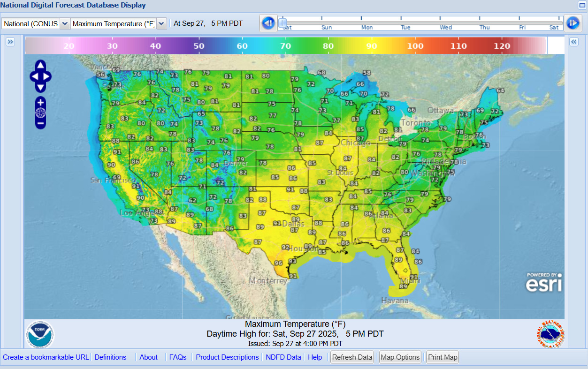
Task: Click the Print Map button
Action: click(442, 357)
